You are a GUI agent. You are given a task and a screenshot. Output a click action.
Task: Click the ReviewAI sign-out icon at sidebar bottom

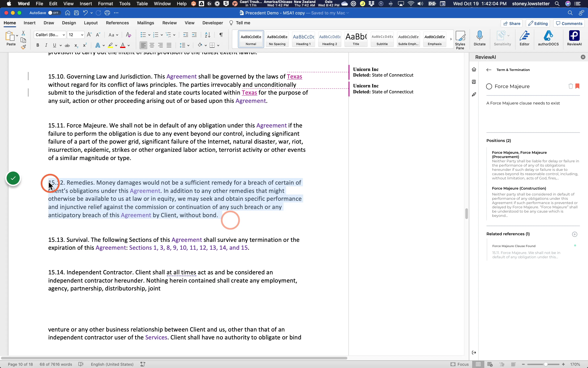click(x=474, y=353)
